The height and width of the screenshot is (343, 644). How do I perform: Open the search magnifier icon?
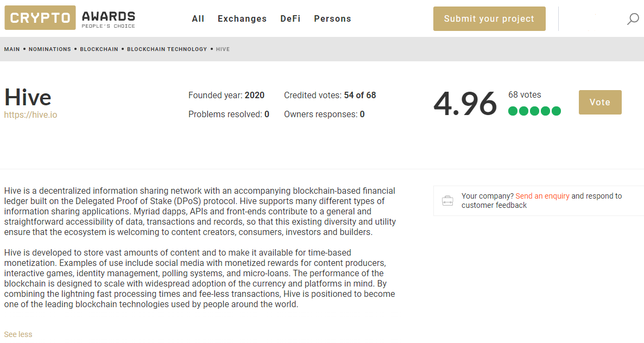tap(633, 19)
